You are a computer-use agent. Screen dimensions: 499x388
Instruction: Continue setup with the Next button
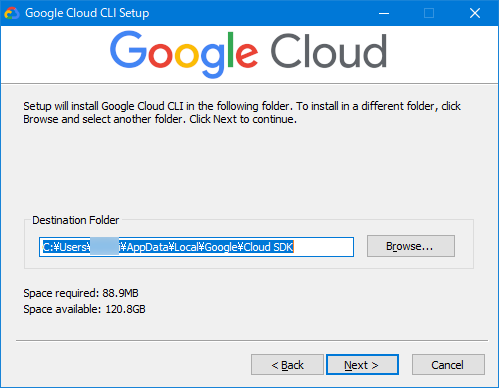(362, 365)
